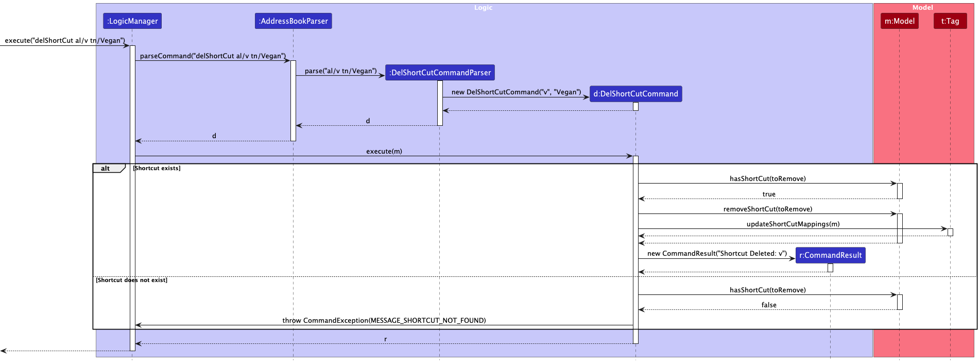Click the t:Tag activation bar
The image size is (980, 363).
950,233
